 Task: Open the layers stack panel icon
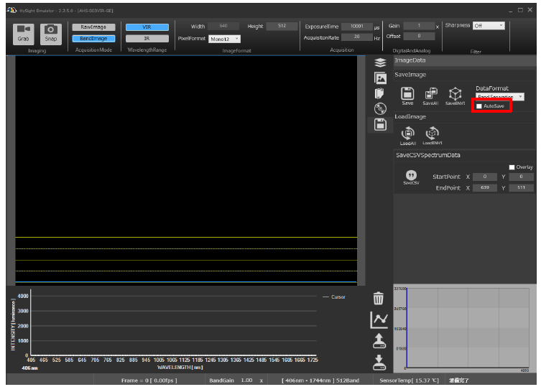coord(380,62)
